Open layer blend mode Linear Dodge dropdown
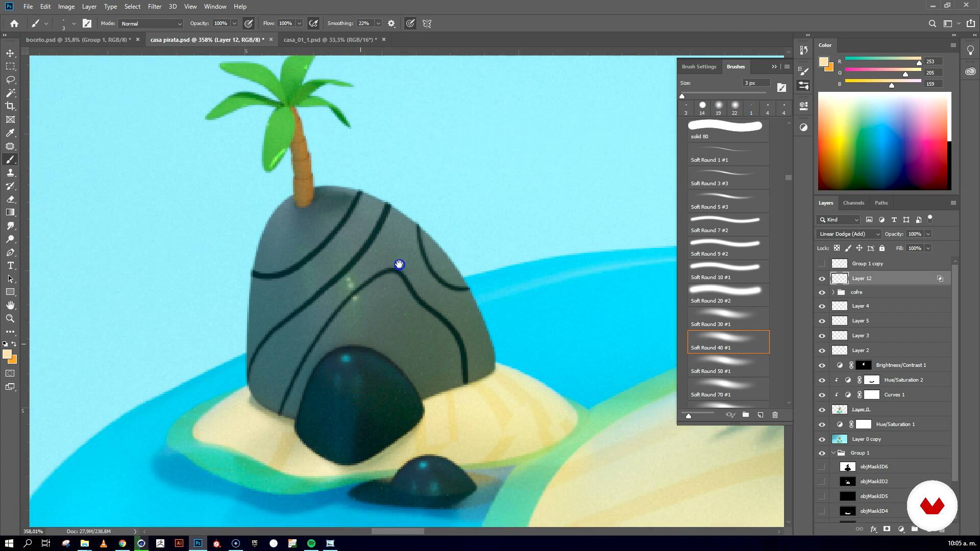The height and width of the screenshot is (551, 980). (x=848, y=234)
